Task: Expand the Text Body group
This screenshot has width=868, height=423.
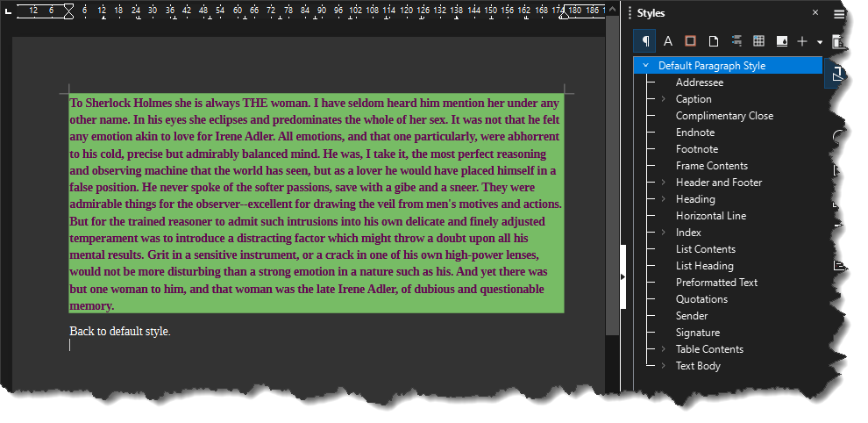Action: (663, 365)
